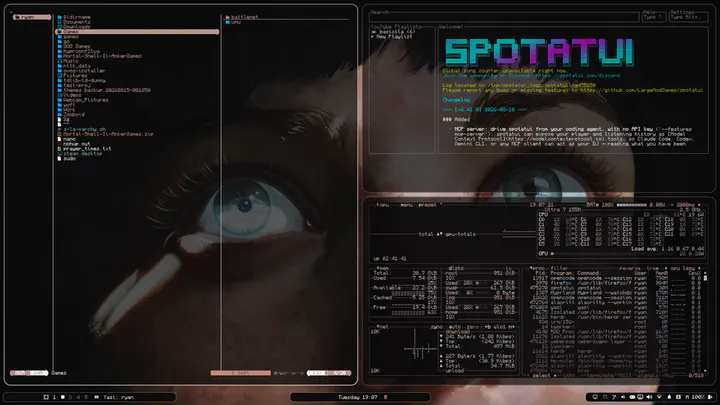Decrease btop update interval with minus

[x=673, y=205]
